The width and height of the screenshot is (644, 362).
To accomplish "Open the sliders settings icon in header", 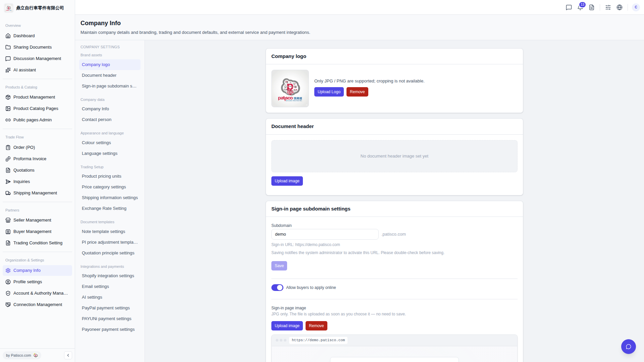I will tap(608, 7).
